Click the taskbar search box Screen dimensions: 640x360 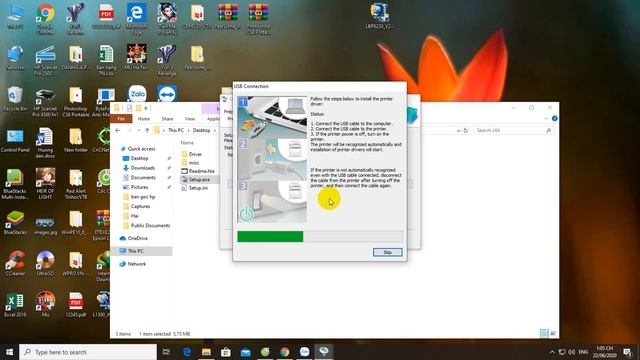tap(88, 352)
